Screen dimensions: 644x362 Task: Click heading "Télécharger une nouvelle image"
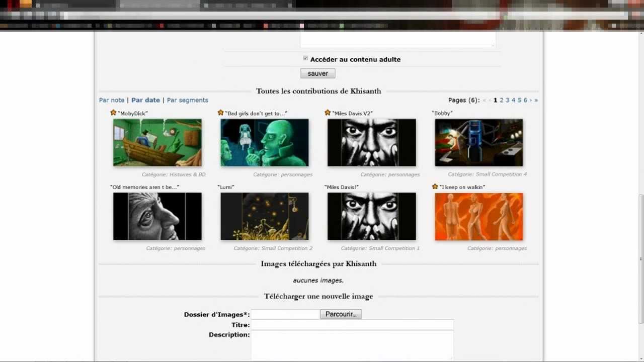(x=318, y=296)
